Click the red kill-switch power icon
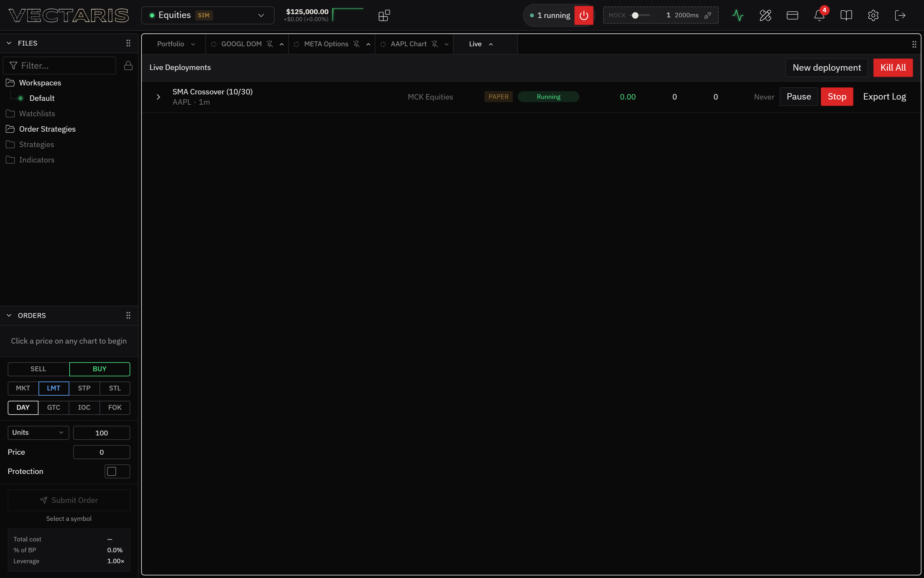Image resolution: width=924 pixels, height=578 pixels. pos(583,15)
